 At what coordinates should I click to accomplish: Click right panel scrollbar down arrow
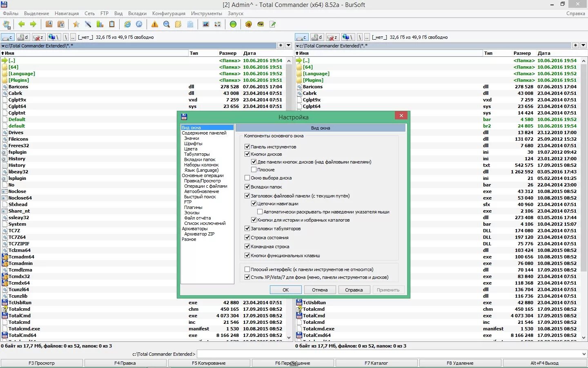[x=584, y=338]
